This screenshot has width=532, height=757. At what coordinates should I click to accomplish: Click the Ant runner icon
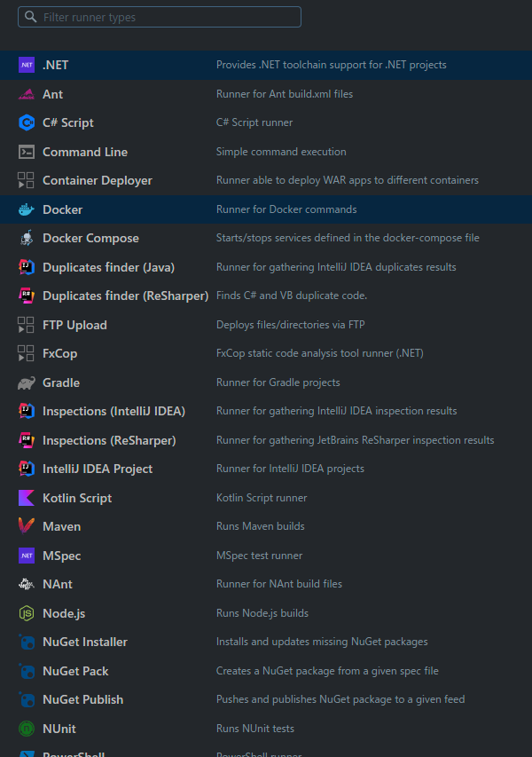tap(27, 94)
